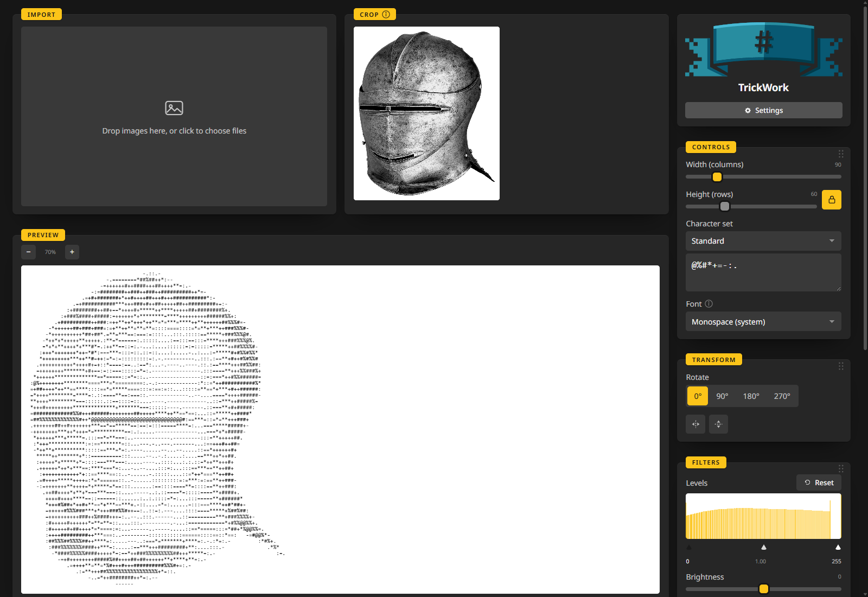Select 270° rotation
Image resolution: width=868 pixels, height=597 pixels.
pyautogui.click(x=782, y=396)
